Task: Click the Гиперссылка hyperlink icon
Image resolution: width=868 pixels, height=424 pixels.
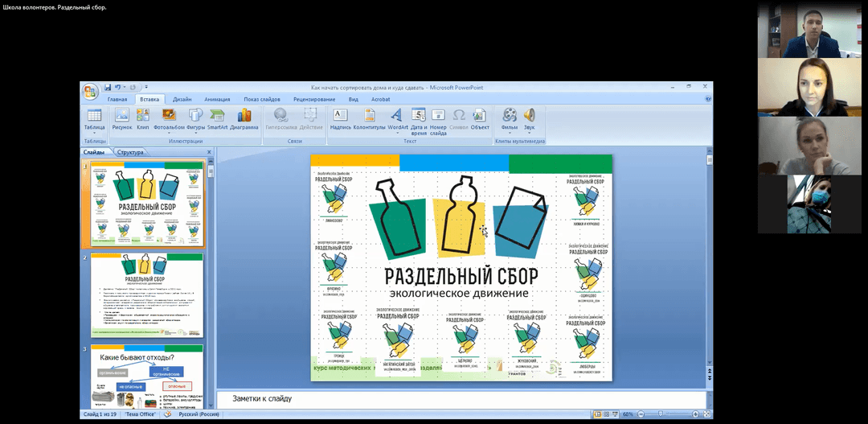Action: coord(280,115)
